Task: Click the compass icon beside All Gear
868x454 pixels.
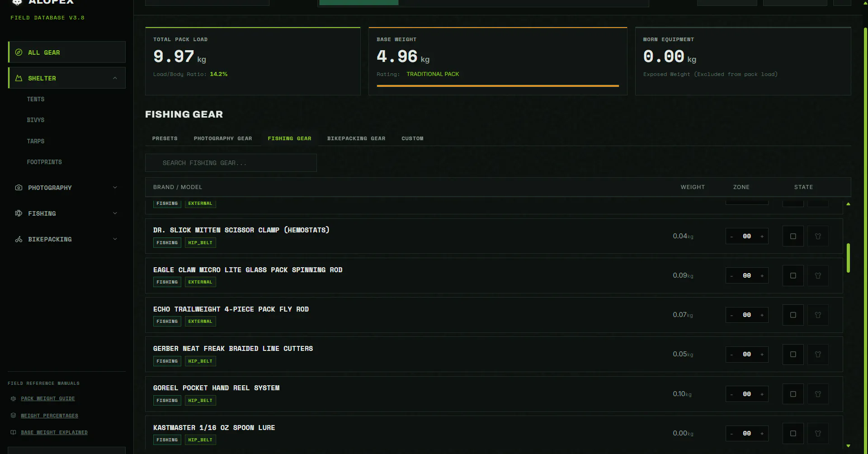Action: click(19, 52)
